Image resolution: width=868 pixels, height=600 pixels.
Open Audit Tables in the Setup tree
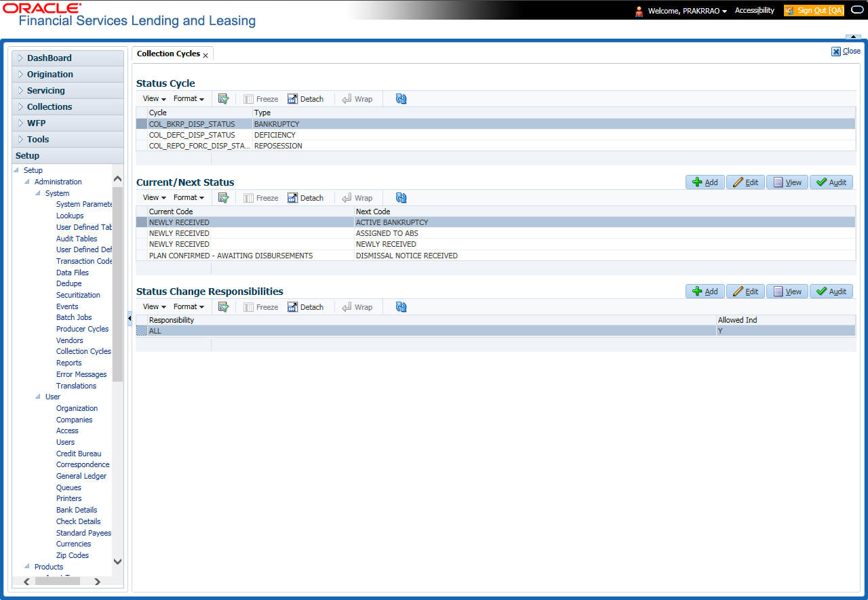pyautogui.click(x=77, y=239)
